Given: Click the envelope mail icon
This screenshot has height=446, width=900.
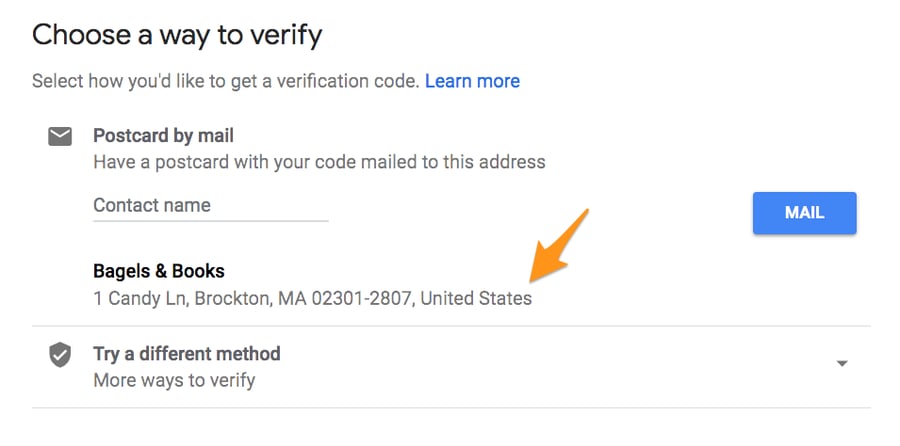Looking at the screenshot, I should (x=60, y=137).
